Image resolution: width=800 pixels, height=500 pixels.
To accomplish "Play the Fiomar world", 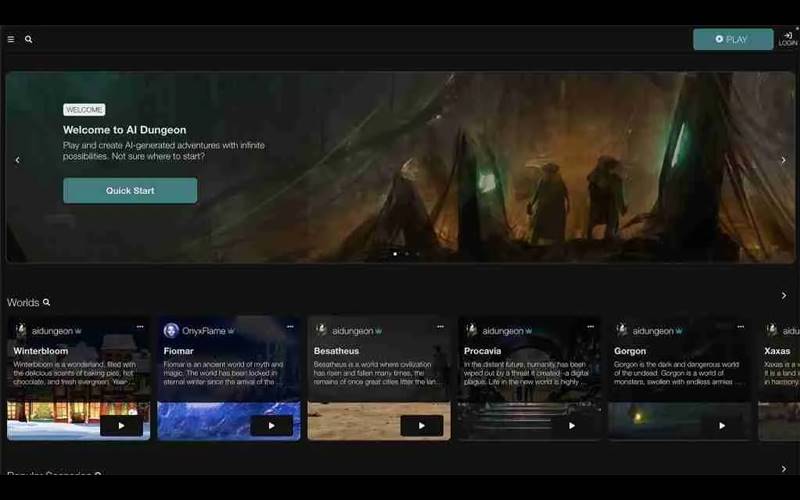I will coord(271,425).
